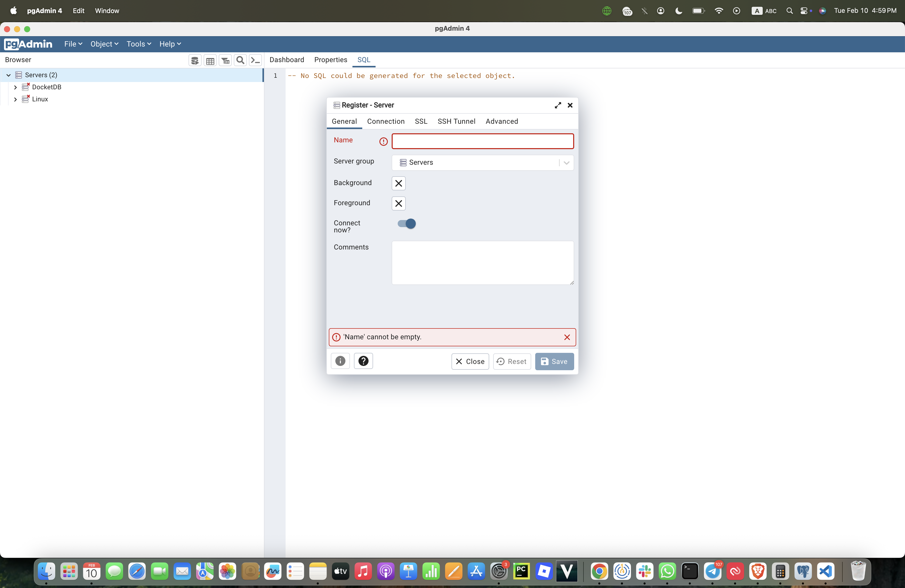Viewport: 905px width, 588px height.
Task: Toggle the Connect now switch
Action: tap(406, 224)
